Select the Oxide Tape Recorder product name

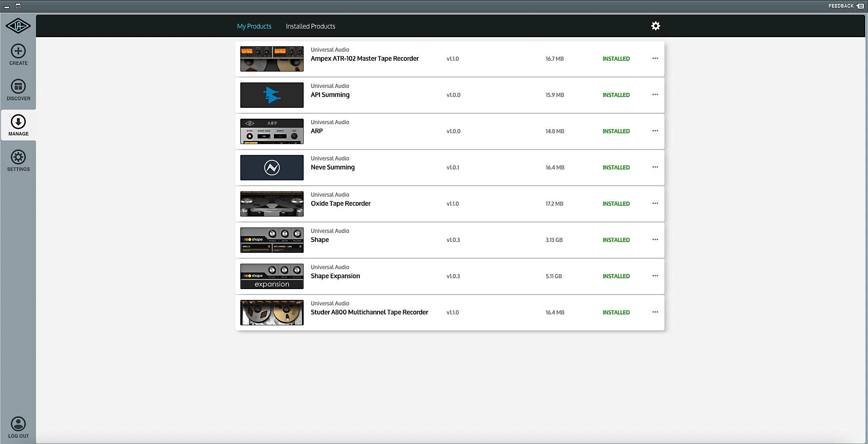point(340,203)
